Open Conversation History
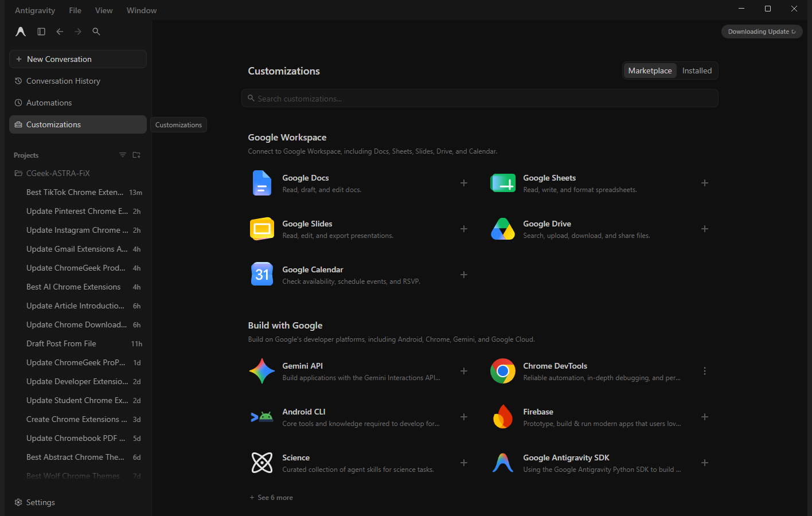This screenshot has width=812, height=516. (78, 81)
